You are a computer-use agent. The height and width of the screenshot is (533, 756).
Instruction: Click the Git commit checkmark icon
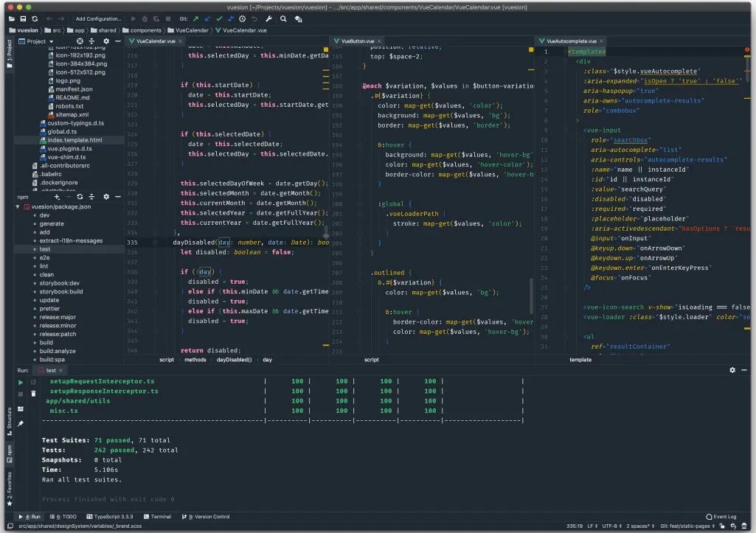(219, 18)
